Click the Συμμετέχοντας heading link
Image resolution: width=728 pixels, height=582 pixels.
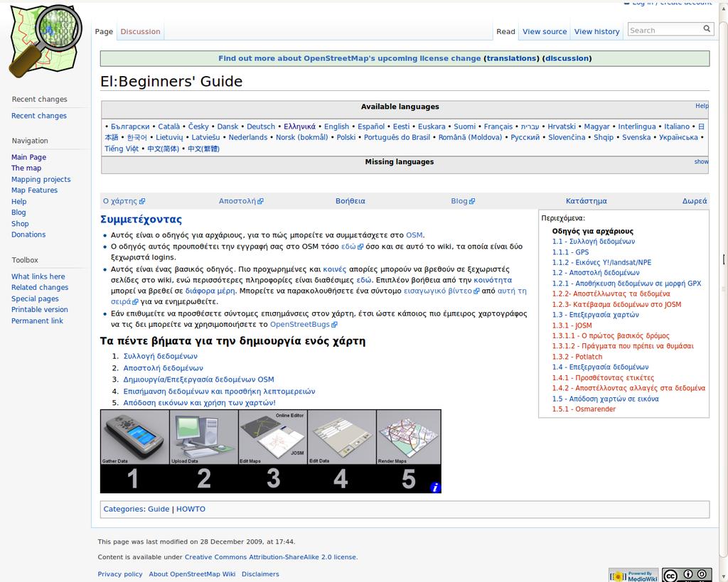pyautogui.click(x=141, y=219)
